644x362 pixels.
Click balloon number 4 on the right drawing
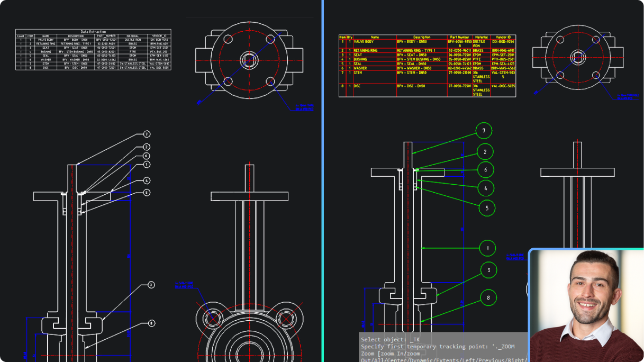pos(486,187)
